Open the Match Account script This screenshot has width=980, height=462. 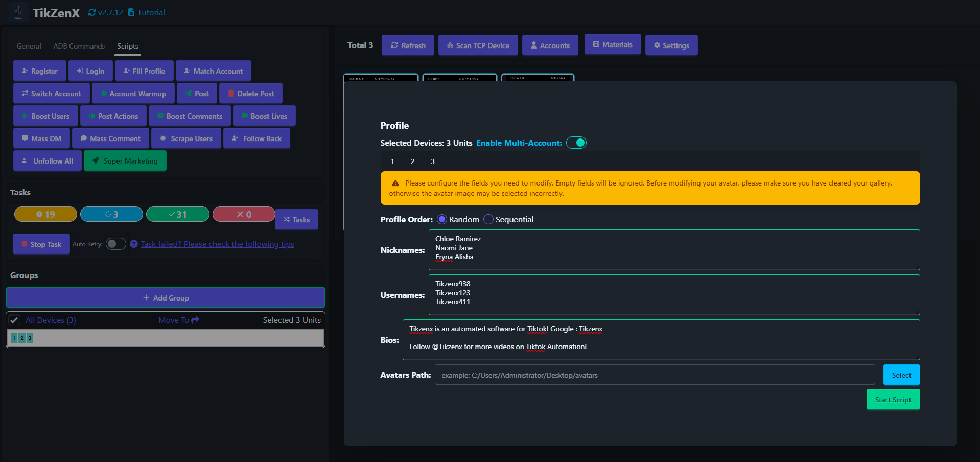pos(214,71)
